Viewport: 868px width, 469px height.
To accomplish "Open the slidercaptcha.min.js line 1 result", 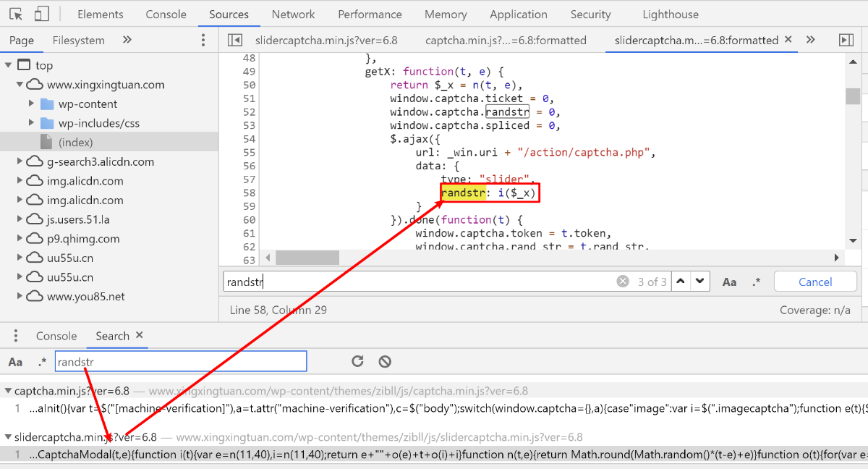I will click(x=434, y=455).
